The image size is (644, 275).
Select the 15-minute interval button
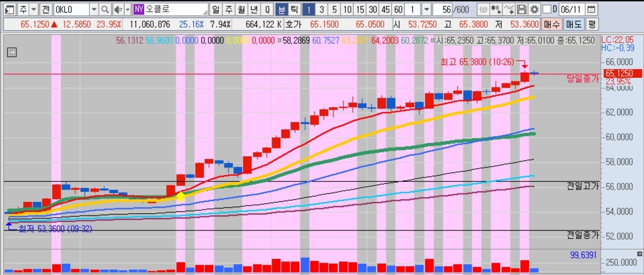(x=360, y=9)
